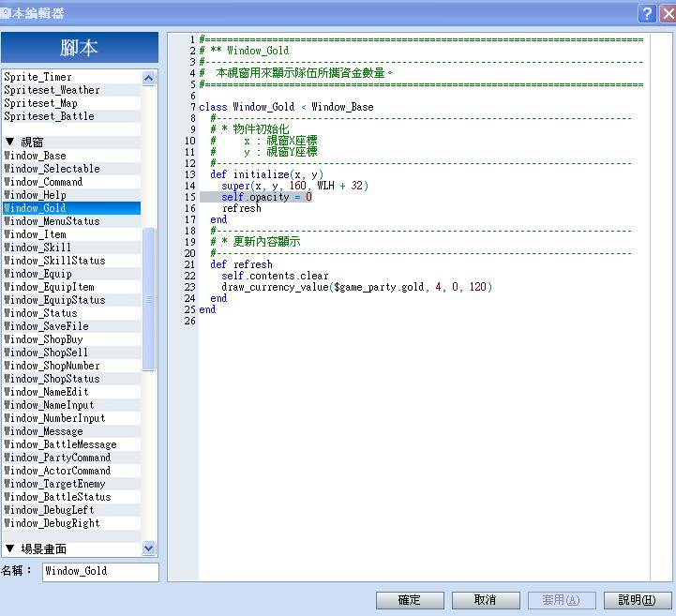Screen dimensions: 676x616
Task: Click the help question mark icon in title bar
Action: pos(647,13)
